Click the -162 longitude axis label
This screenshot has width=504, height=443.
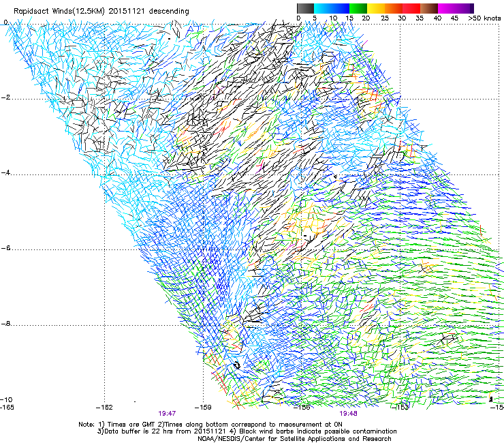pyautogui.click(x=105, y=408)
